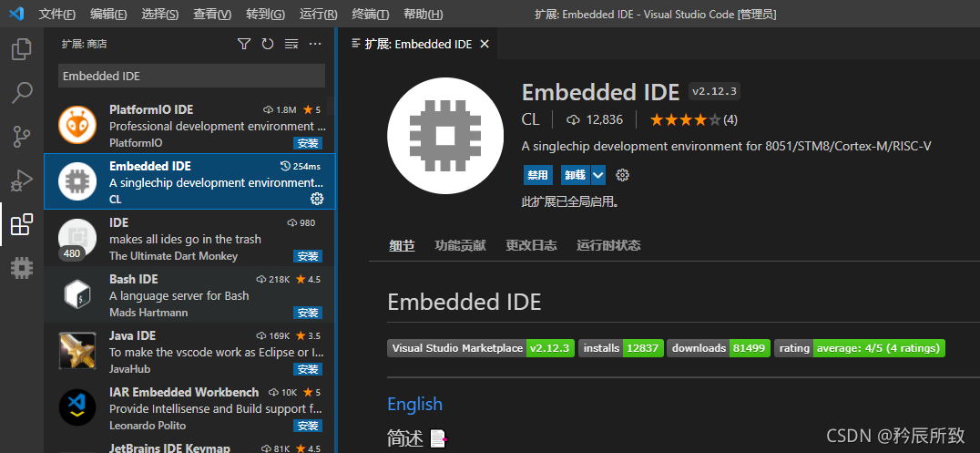The width and height of the screenshot is (980, 453).
Task: Open the Extensions view in activity bar
Action: (x=22, y=224)
